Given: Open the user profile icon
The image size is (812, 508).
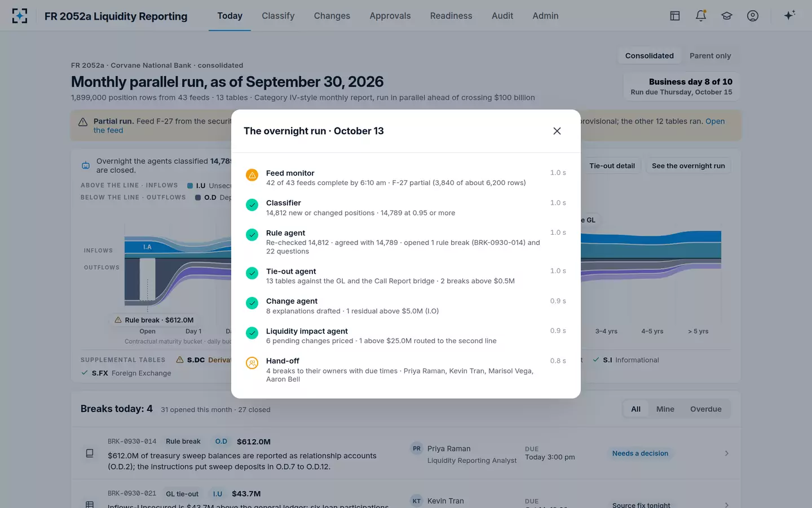Looking at the screenshot, I should tap(753, 16).
